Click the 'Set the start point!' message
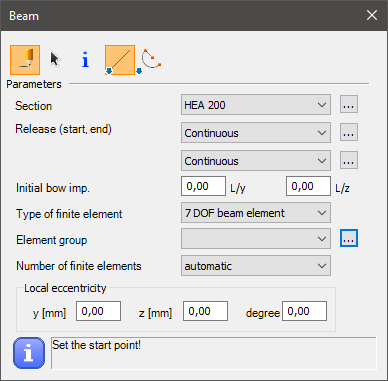The width and height of the screenshot is (388, 381). pyautogui.click(x=97, y=345)
